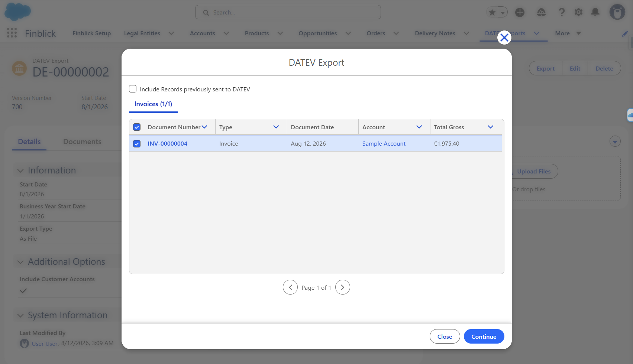Click the Close button in modal footer
The width and height of the screenshot is (633, 364).
pos(445,337)
